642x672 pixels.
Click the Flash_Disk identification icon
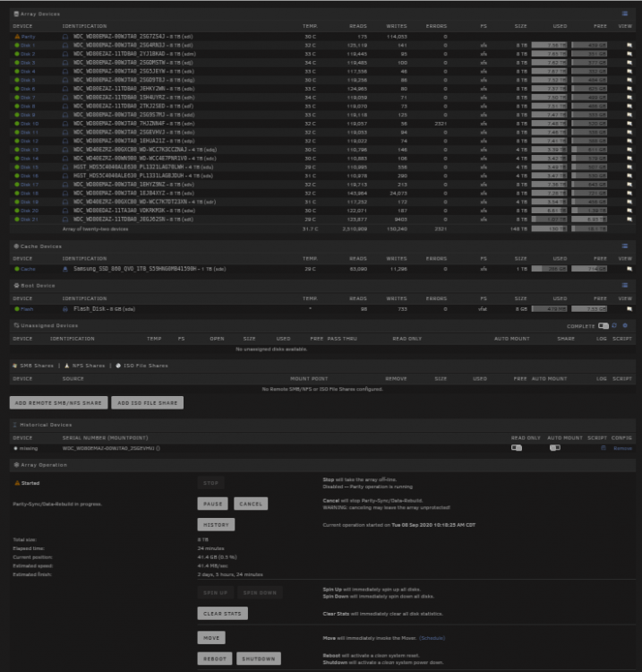[65, 309]
